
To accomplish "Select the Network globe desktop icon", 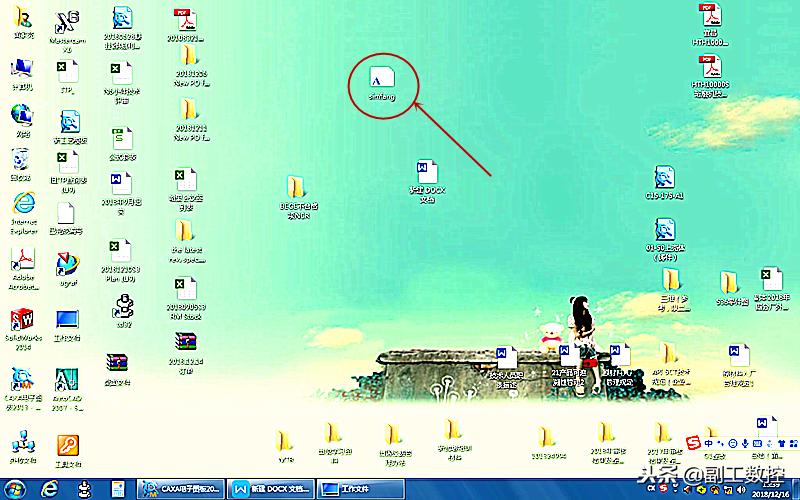I will pos(22,120).
